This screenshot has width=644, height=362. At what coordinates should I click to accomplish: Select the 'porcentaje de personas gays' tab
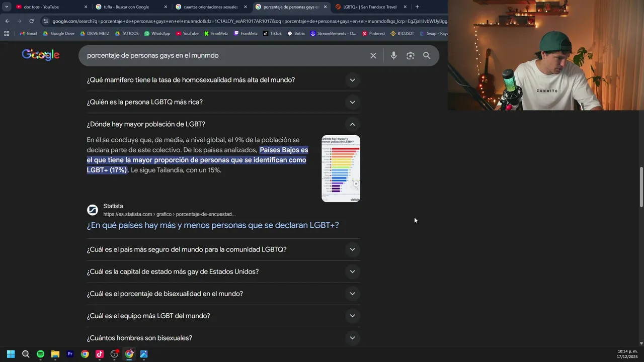point(291,7)
